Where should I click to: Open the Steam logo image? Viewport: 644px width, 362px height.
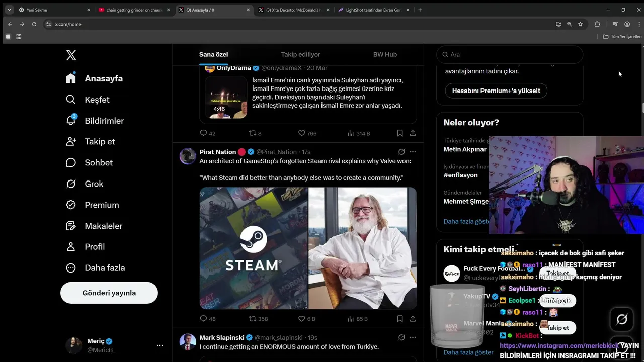tap(254, 248)
